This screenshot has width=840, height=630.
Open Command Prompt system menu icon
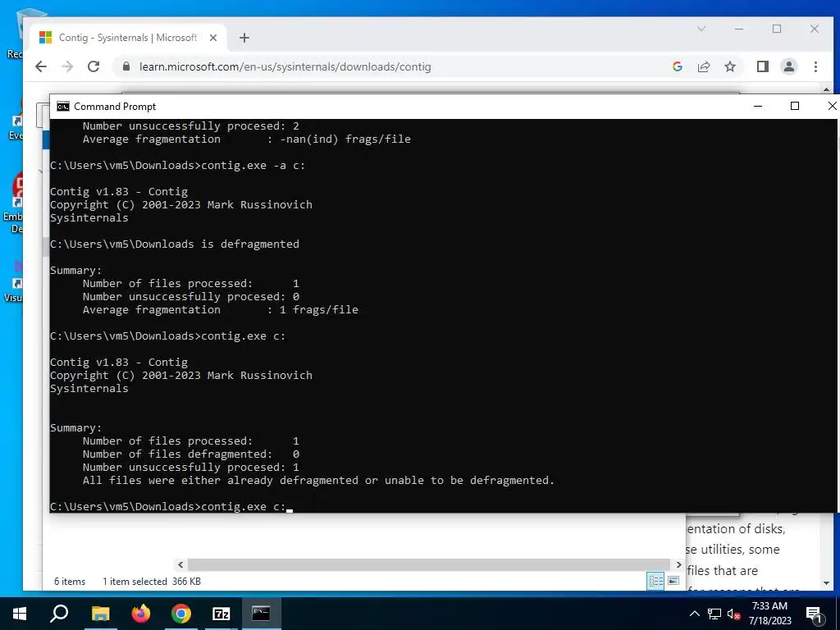coord(63,107)
